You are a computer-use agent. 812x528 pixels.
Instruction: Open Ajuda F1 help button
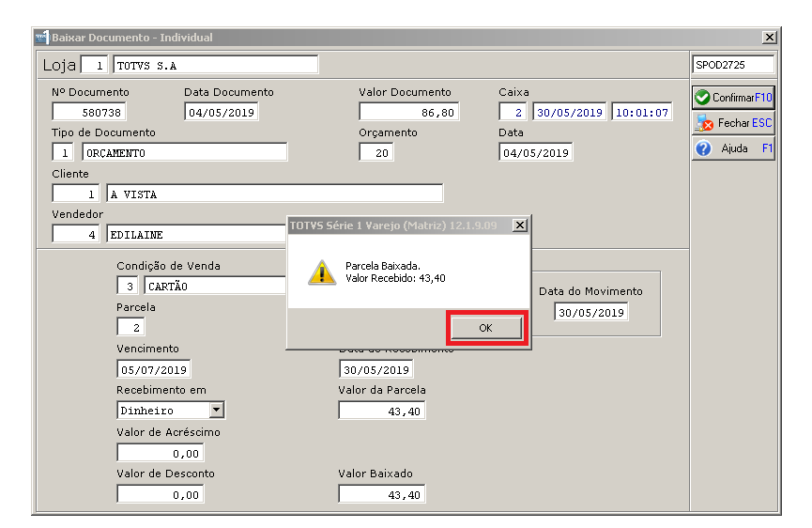(x=733, y=148)
